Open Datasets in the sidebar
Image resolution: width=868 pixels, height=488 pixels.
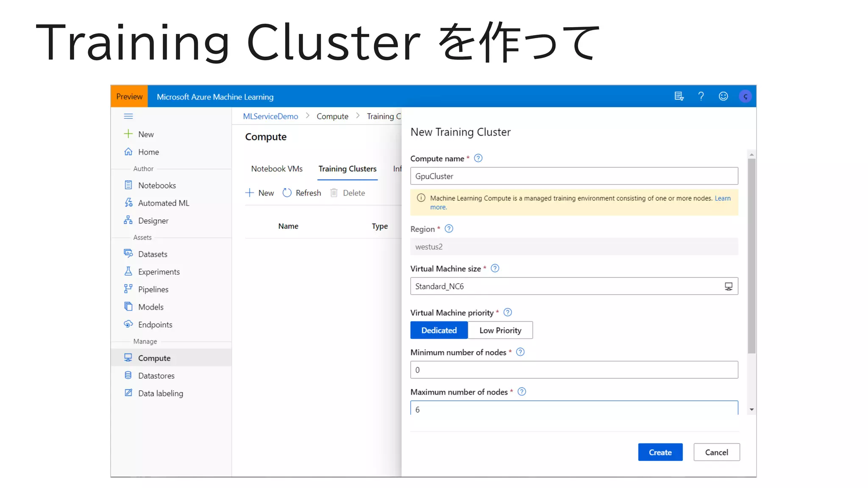(x=153, y=254)
